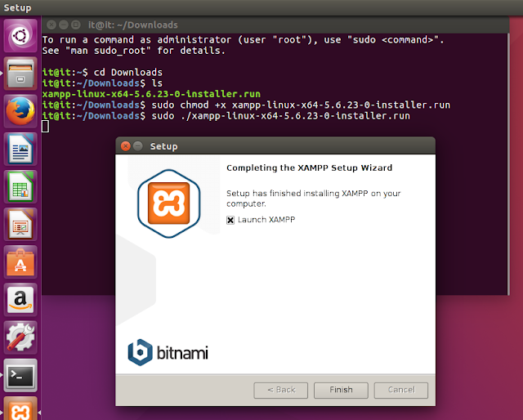
Task: Click the green xampp-linux-x64-5.6.23-0-installer.run filename in terminal
Action: pyautogui.click(x=151, y=94)
